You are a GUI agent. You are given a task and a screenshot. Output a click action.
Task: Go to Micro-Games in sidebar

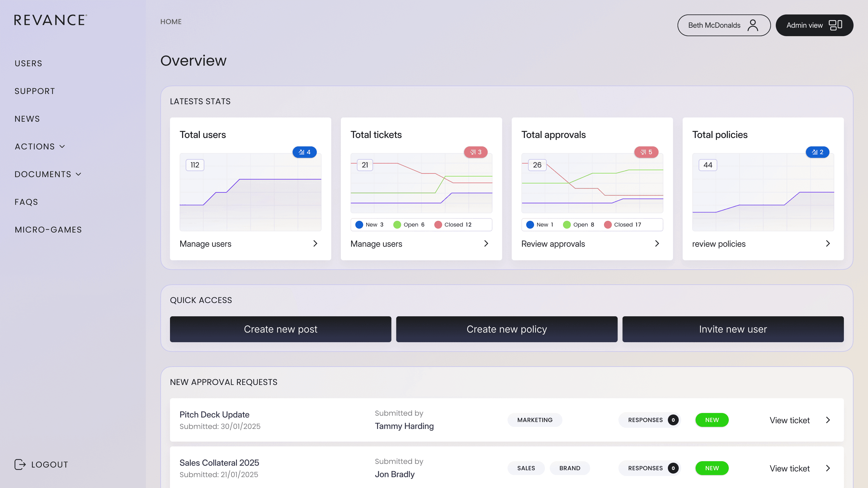[x=48, y=230]
